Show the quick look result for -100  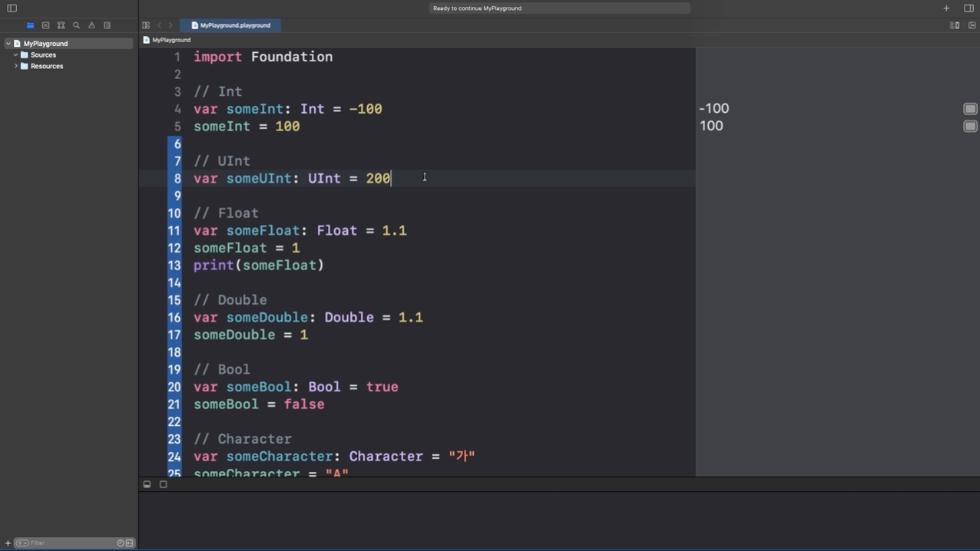(970, 109)
